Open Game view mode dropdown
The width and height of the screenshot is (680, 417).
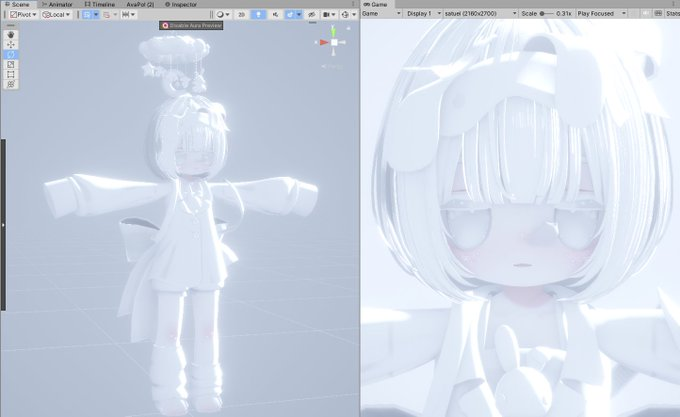coord(382,13)
